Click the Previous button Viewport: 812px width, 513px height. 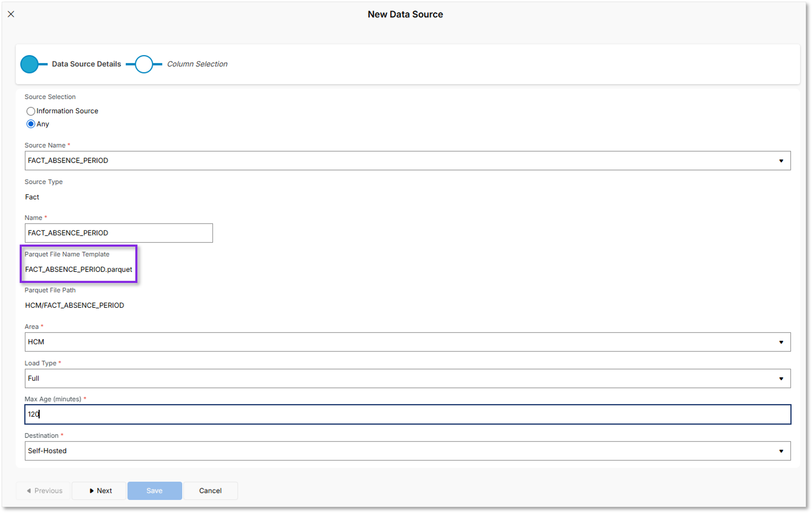pyautogui.click(x=43, y=491)
